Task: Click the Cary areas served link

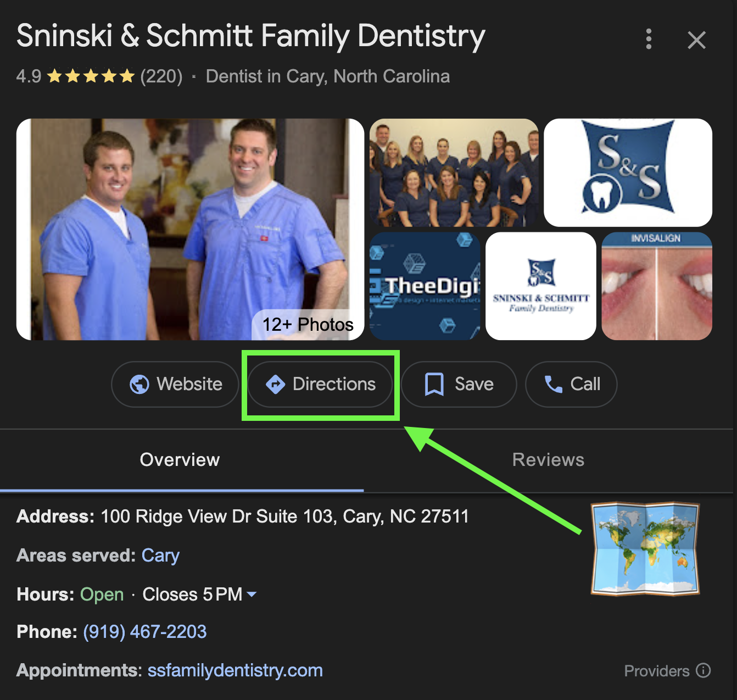Action: 160,555
